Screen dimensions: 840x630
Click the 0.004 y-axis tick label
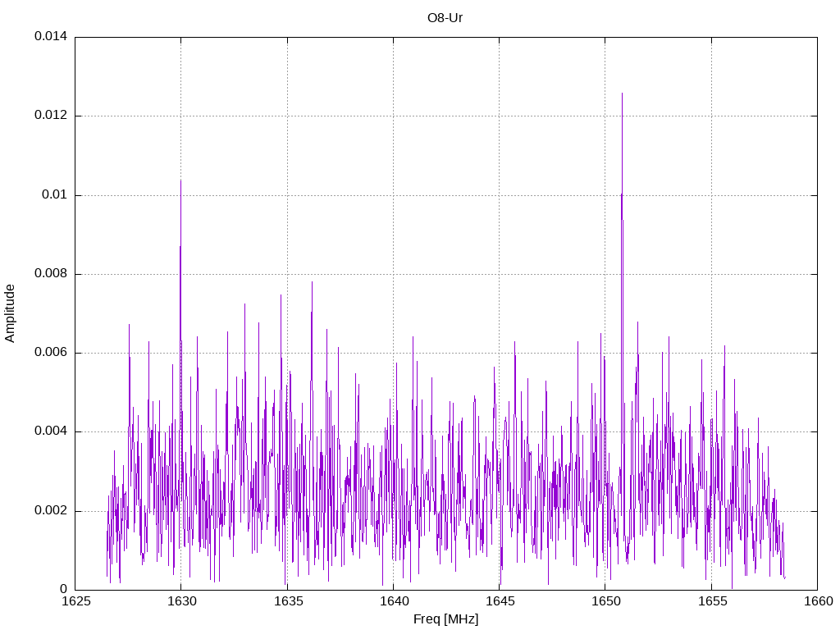(50, 431)
